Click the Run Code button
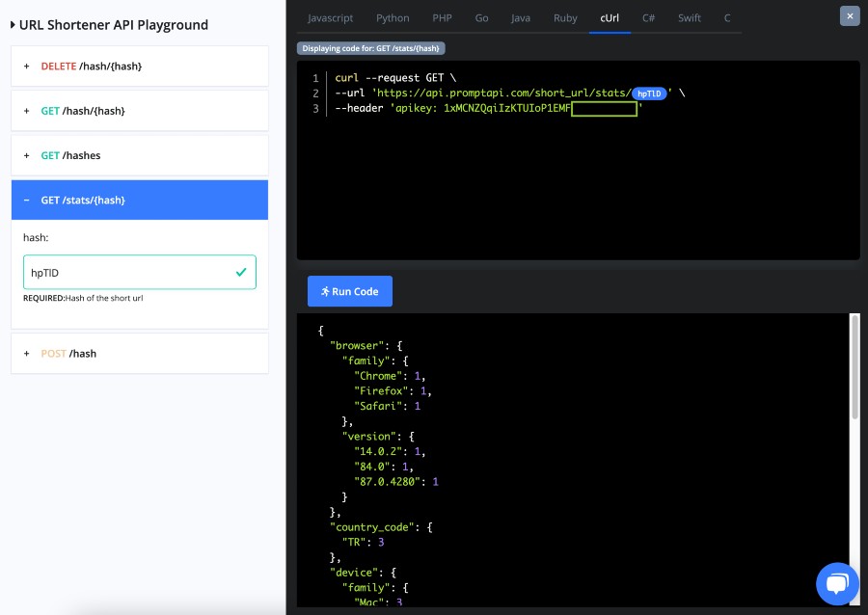This screenshot has width=868, height=615. [x=350, y=291]
